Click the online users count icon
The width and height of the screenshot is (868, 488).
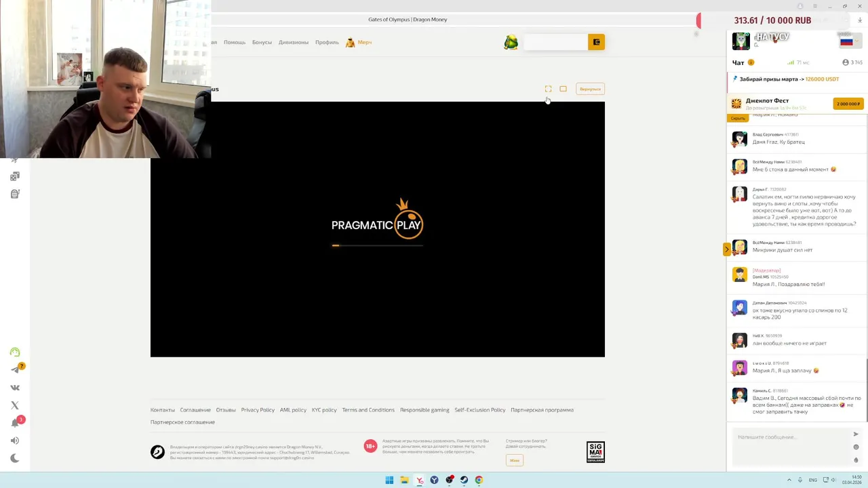[x=852, y=62]
